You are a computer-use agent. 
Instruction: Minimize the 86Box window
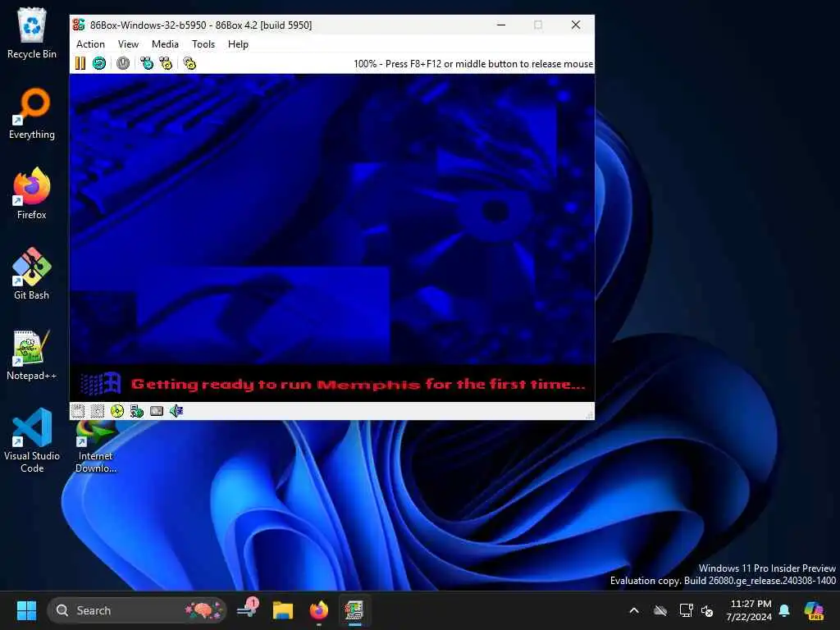(501, 25)
